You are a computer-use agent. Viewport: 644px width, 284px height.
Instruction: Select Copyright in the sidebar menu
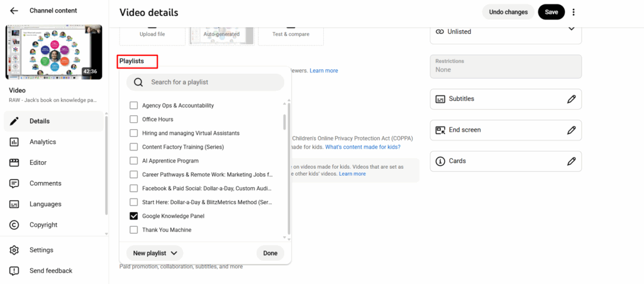[x=43, y=225]
